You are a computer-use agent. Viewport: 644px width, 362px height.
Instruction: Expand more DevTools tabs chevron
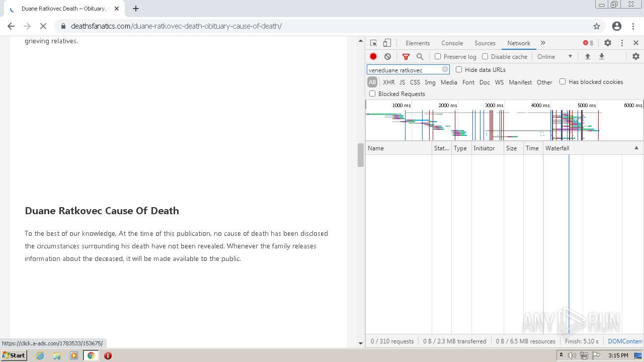pyautogui.click(x=543, y=43)
